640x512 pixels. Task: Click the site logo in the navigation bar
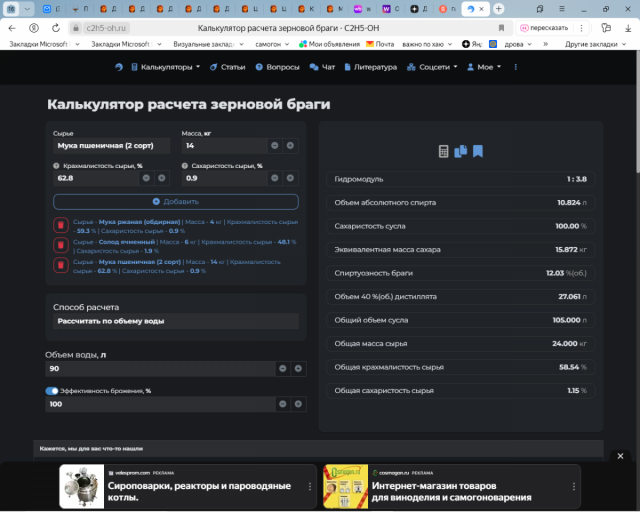[x=119, y=67]
